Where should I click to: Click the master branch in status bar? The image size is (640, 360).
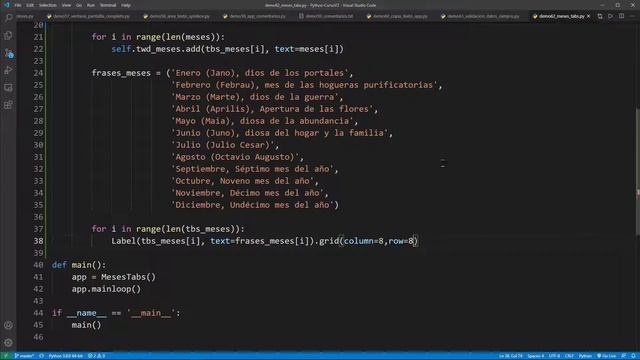coord(24,356)
